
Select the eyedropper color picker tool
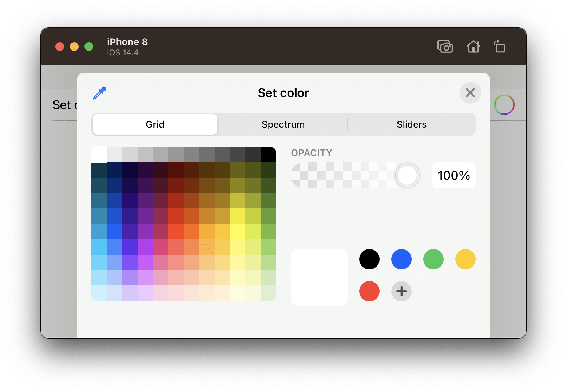(99, 93)
